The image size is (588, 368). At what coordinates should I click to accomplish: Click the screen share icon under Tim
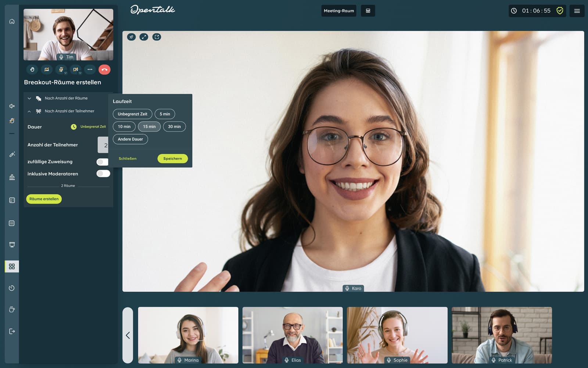point(47,69)
